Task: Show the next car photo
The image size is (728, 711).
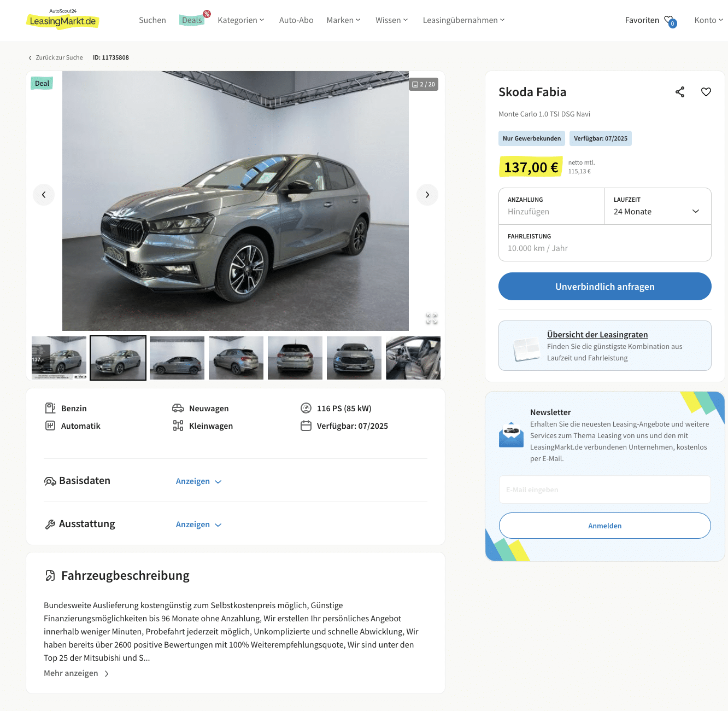Action: point(427,195)
